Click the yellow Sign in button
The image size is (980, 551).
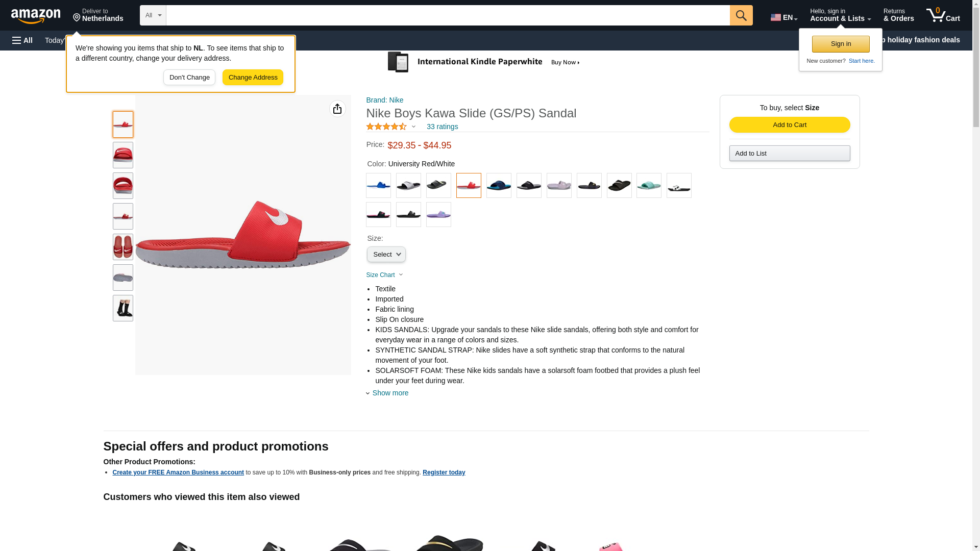click(x=841, y=44)
